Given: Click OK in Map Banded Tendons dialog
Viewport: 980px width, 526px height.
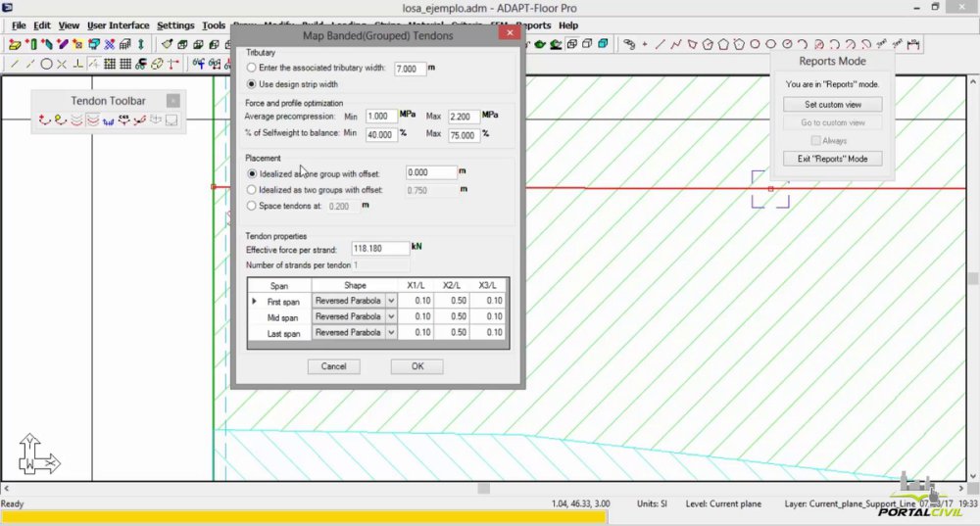Looking at the screenshot, I should pyautogui.click(x=417, y=366).
